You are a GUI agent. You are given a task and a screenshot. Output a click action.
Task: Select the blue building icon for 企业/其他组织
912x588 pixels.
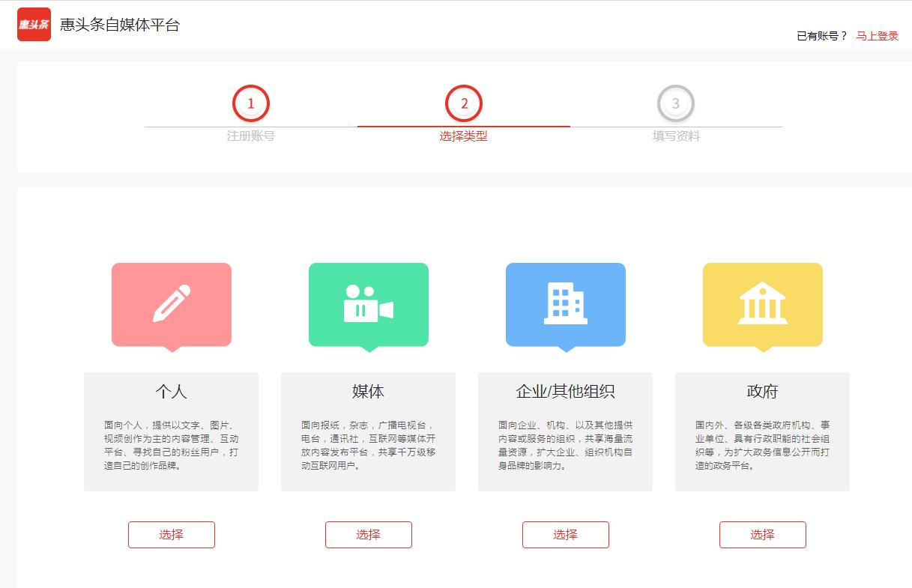click(x=565, y=303)
